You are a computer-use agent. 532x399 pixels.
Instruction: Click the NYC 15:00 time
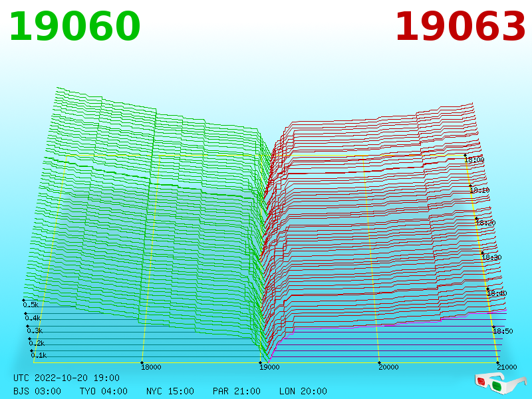click(x=170, y=391)
